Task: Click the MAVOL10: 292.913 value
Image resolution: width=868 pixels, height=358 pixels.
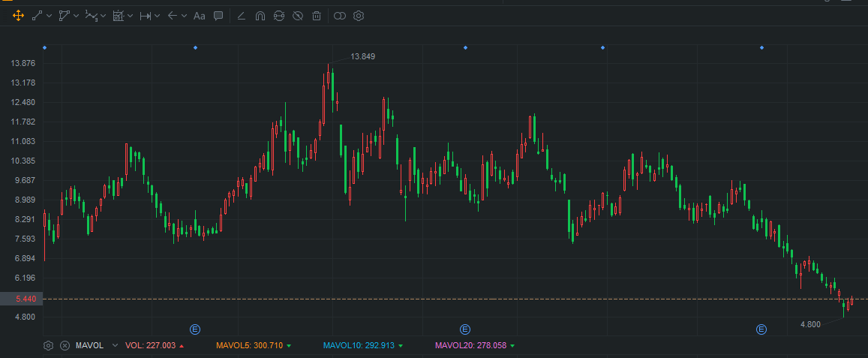Action: tap(359, 346)
